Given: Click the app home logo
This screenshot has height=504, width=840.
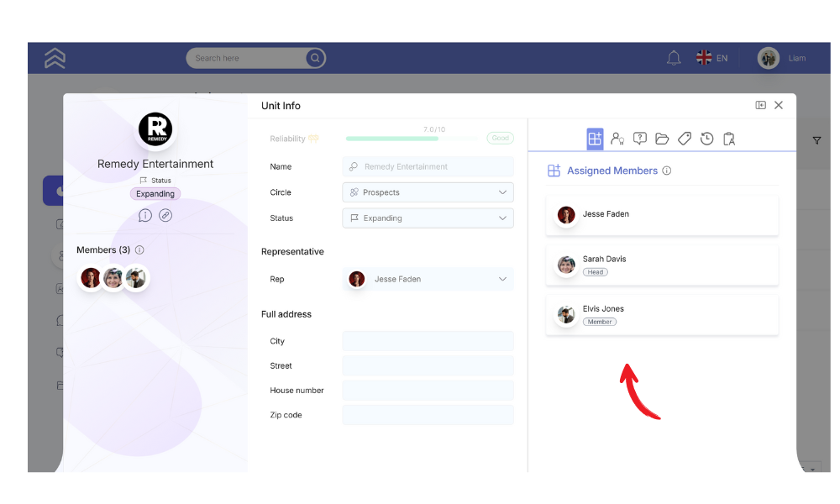Looking at the screenshot, I should click(x=55, y=58).
